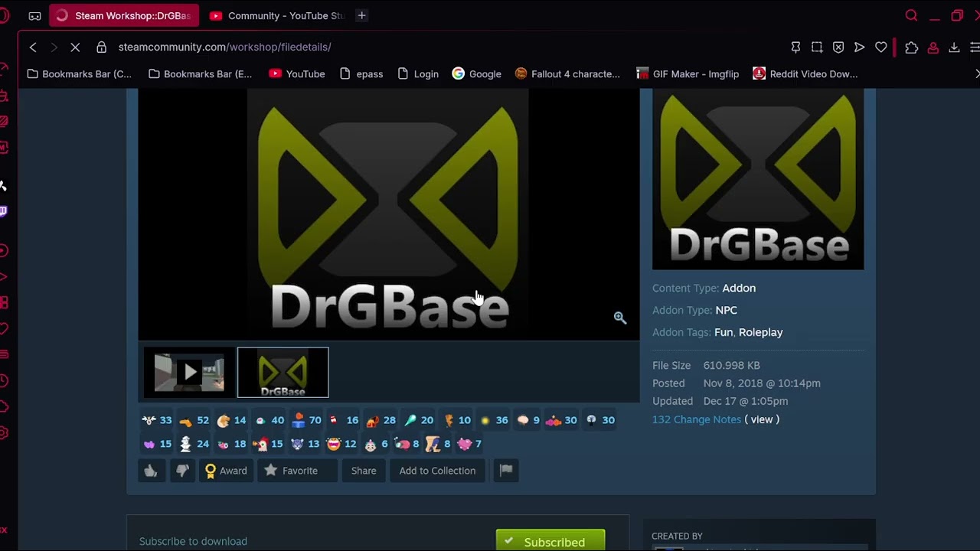Click the heart award with count 7
This screenshot has width=980, height=551.
pyautogui.click(x=469, y=444)
